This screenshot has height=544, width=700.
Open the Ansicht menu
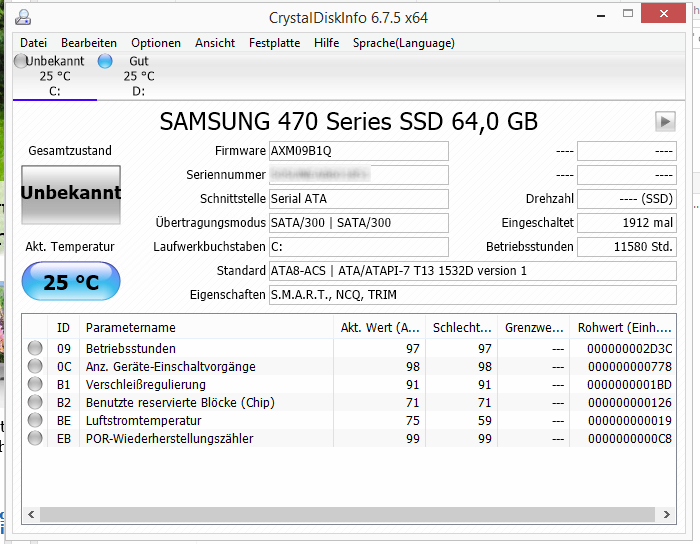click(215, 43)
